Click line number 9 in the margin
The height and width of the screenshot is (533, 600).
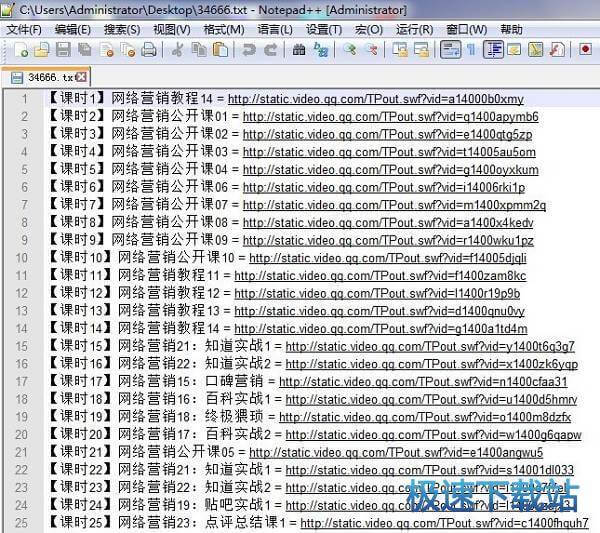coord(24,240)
